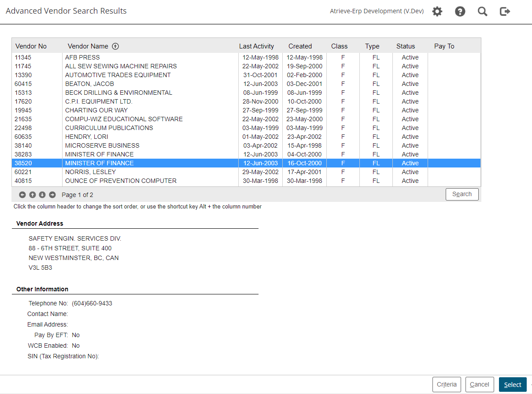Cancel the vendor search
Viewport: 532px width, 394px height.
(480, 384)
